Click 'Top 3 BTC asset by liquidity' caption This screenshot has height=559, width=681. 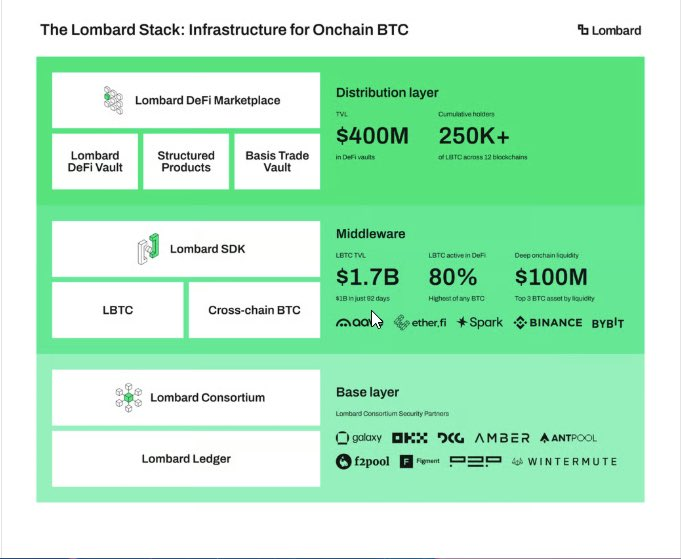click(x=555, y=298)
